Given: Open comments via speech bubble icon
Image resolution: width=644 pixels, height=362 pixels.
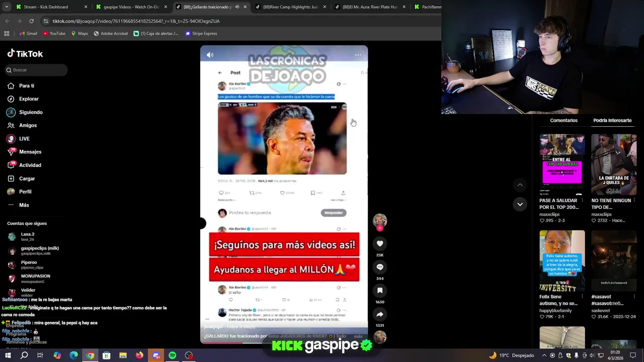Looking at the screenshot, I should click(x=380, y=267).
